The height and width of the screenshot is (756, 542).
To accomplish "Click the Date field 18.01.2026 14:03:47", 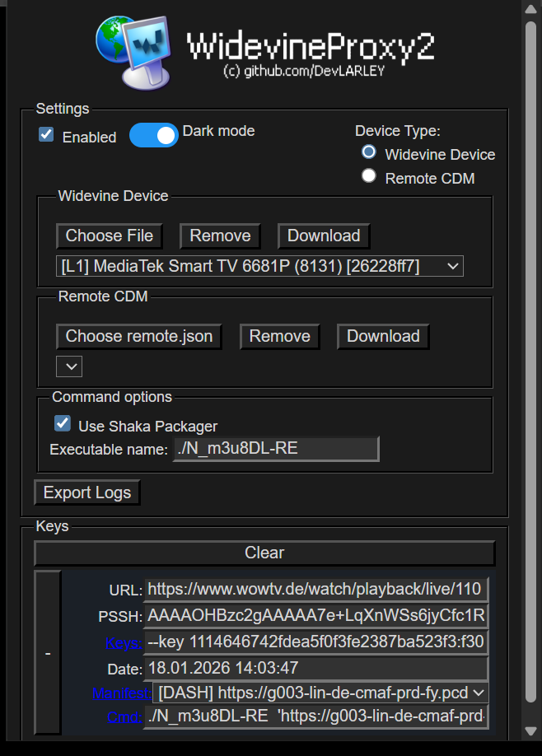I will 316,668.
